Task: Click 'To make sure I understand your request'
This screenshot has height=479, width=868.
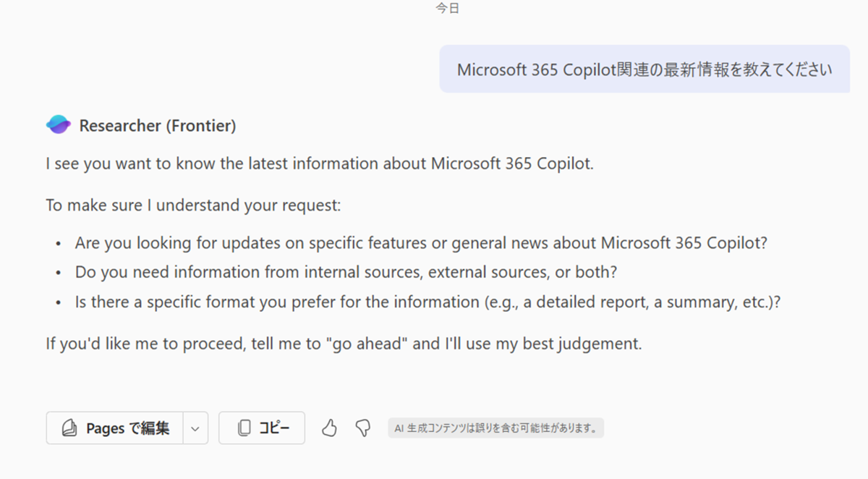Action: point(193,205)
